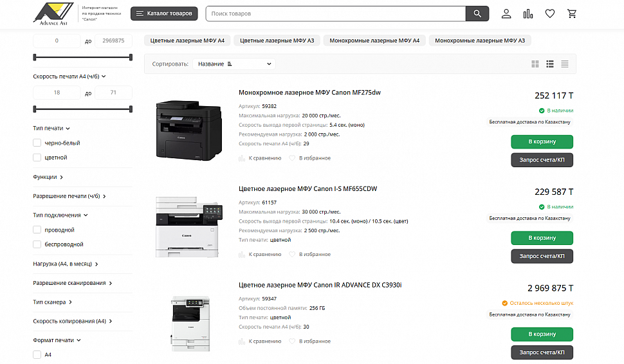Expand Скорость копирования (A4) filter
The height and width of the screenshot is (364, 624).
pos(73,322)
